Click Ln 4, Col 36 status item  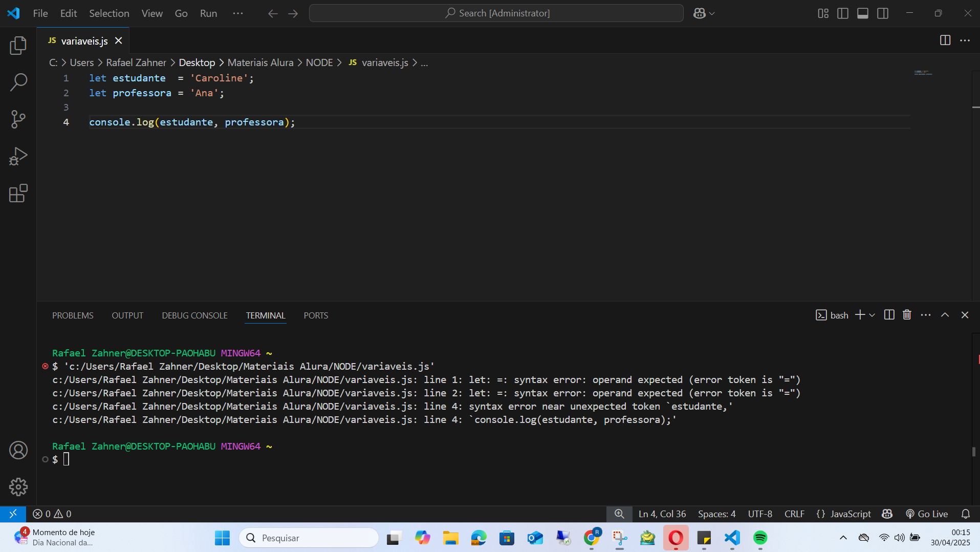coord(662,514)
